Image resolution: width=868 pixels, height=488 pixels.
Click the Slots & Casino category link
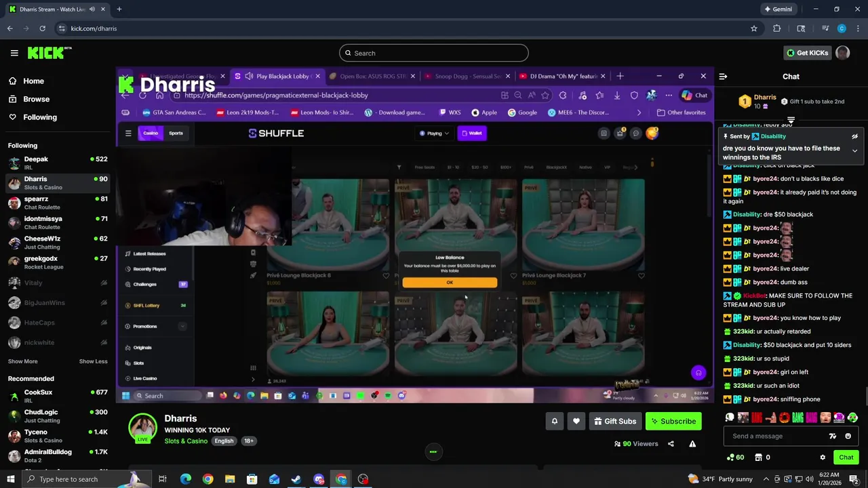tap(186, 441)
